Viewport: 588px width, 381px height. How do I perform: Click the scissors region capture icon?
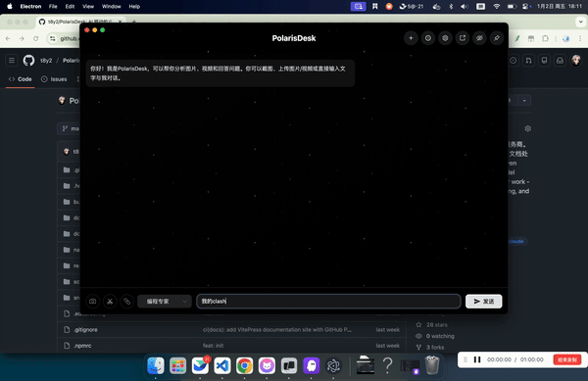[110, 302]
